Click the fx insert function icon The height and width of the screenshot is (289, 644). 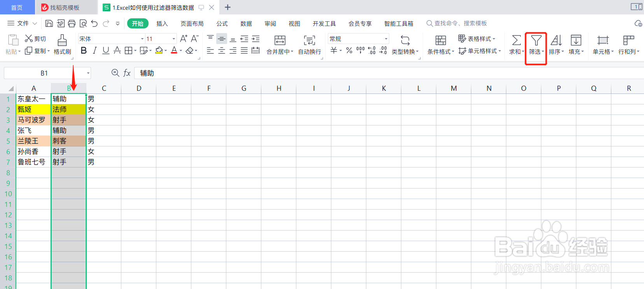coord(127,73)
